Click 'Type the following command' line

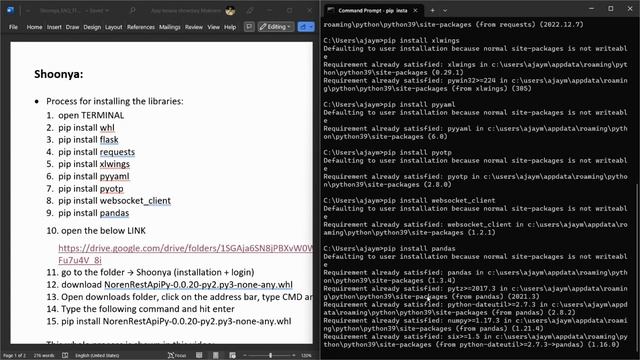tap(148, 309)
